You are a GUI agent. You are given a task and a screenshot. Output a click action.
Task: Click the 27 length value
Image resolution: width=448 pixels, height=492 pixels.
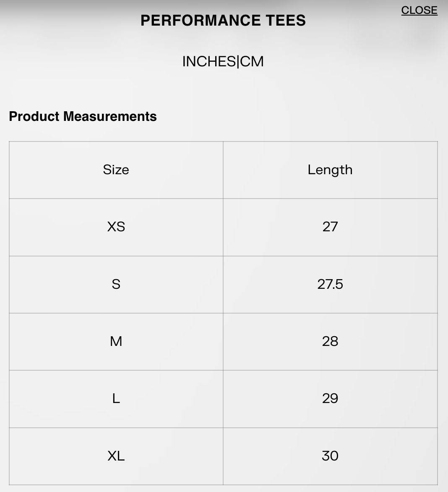pyautogui.click(x=330, y=227)
